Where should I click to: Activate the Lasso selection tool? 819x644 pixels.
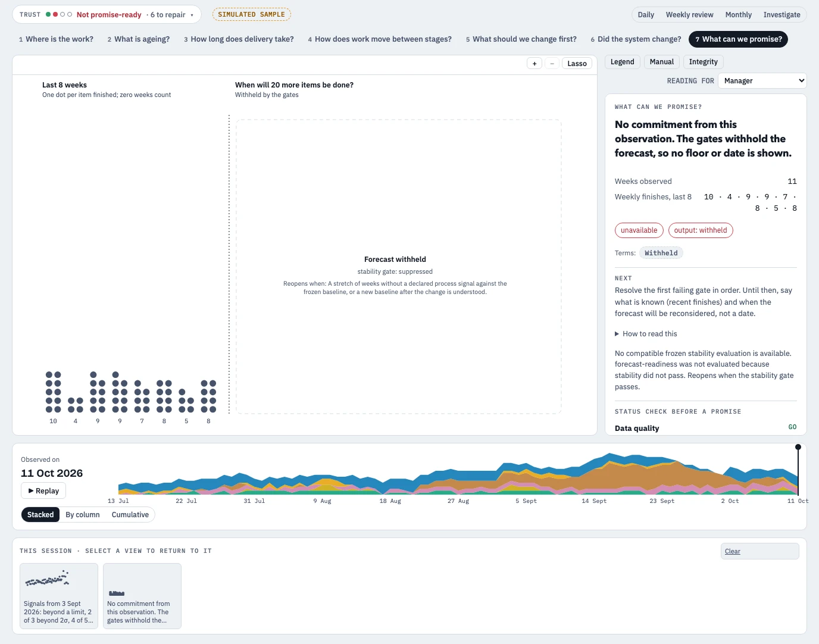click(x=577, y=64)
